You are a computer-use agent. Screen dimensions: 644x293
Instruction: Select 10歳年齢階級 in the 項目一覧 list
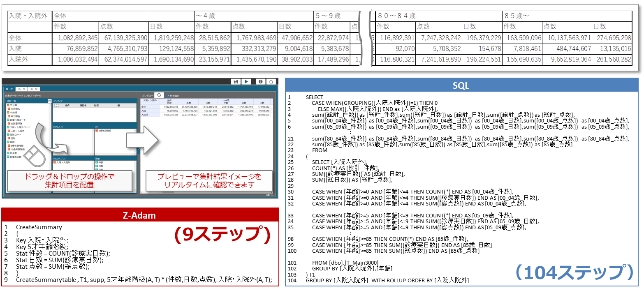coord(16,150)
